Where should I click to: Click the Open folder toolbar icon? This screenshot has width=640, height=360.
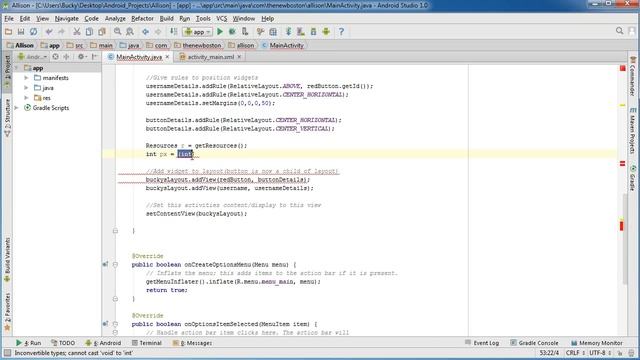pyautogui.click(x=8, y=31)
